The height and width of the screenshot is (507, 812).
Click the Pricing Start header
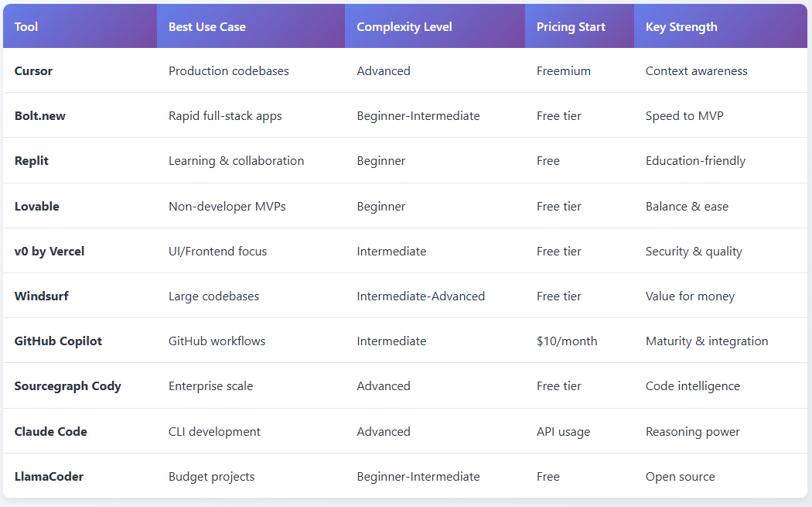click(x=571, y=27)
